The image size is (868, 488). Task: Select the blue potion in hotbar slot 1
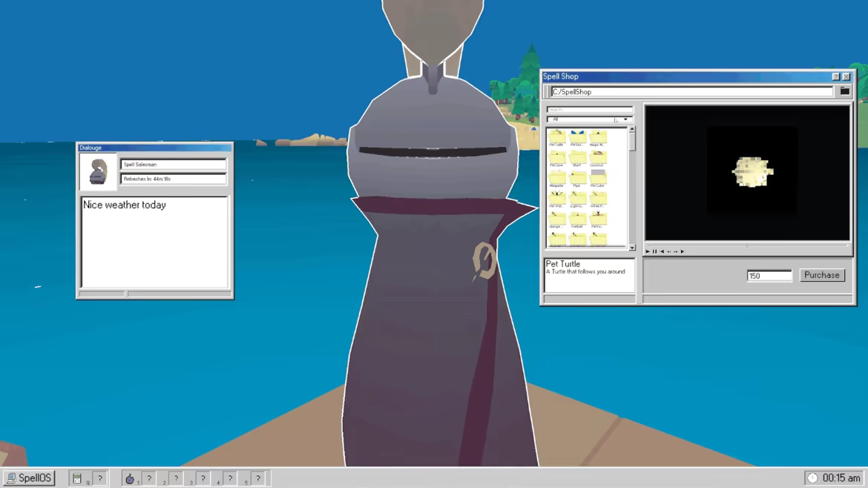[130, 478]
